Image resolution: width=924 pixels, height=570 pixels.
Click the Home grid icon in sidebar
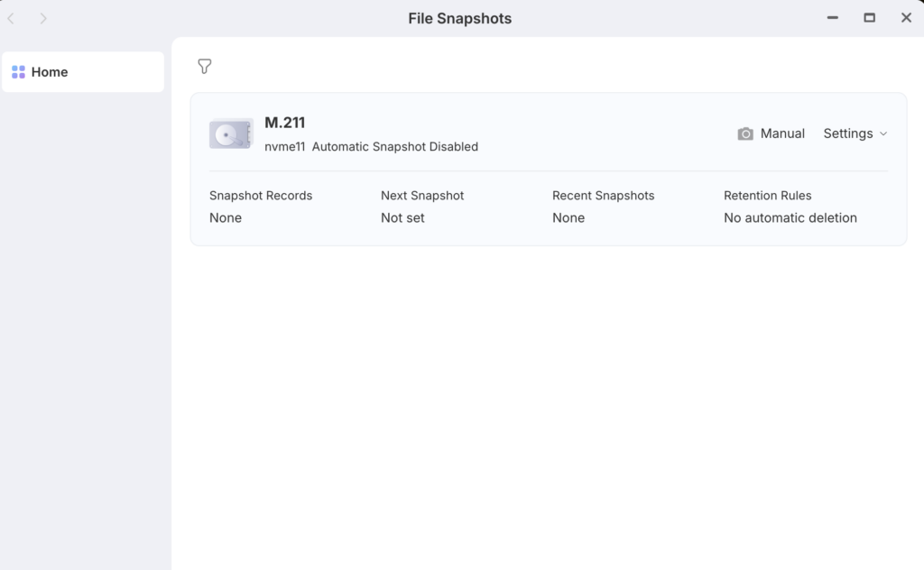point(18,72)
